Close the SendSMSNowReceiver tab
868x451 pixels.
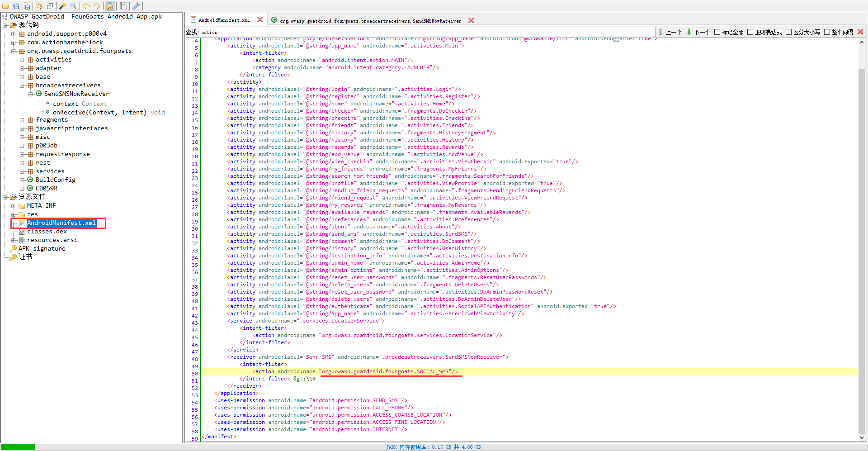(471, 20)
